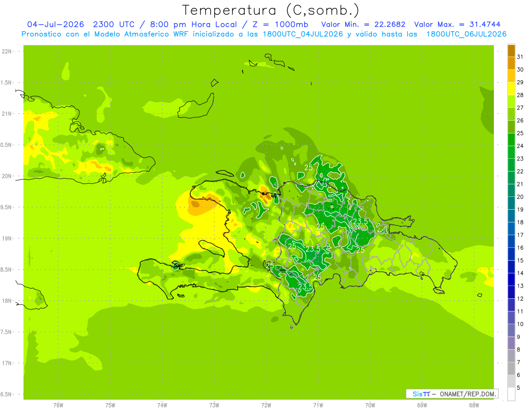
Task: Click the teal 19 colorbar swatch
Action: tap(511, 203)
